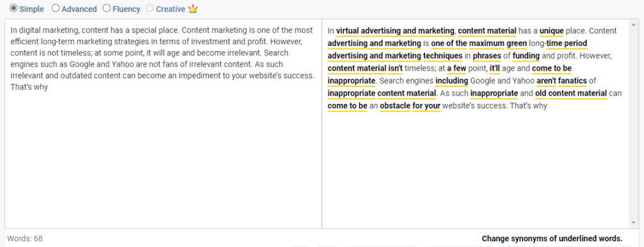This screenshot has width=644, height=247.
Task: Click the output scrollbar up arrow
Action: click(x=633, y=25)
